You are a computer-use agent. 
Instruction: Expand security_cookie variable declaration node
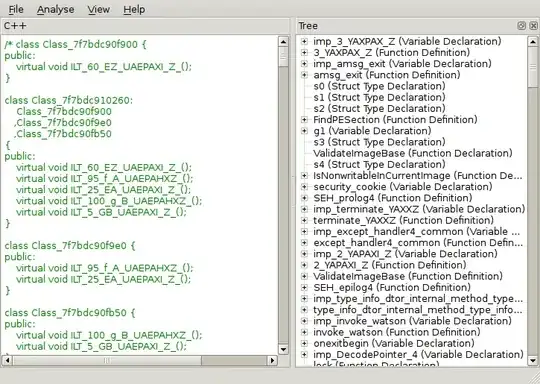click(x=304, y=187)
